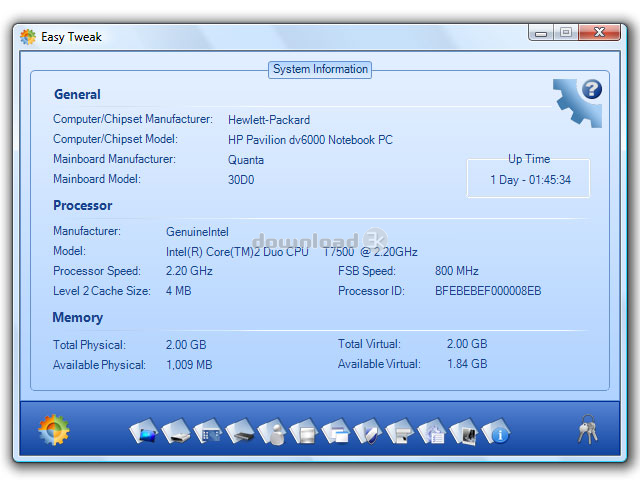Click the General section heading
Viewport: 640px width, 480px height.
(x=77, y=95)
